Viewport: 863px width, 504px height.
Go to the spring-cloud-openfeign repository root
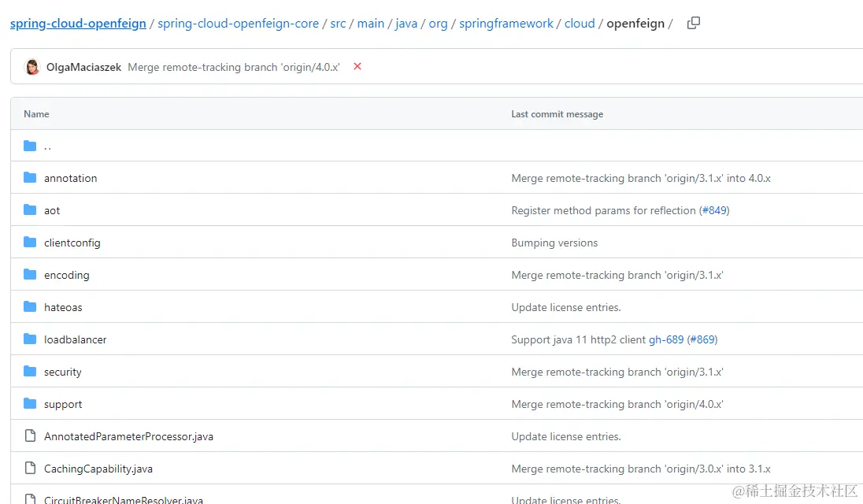(78, 24)
